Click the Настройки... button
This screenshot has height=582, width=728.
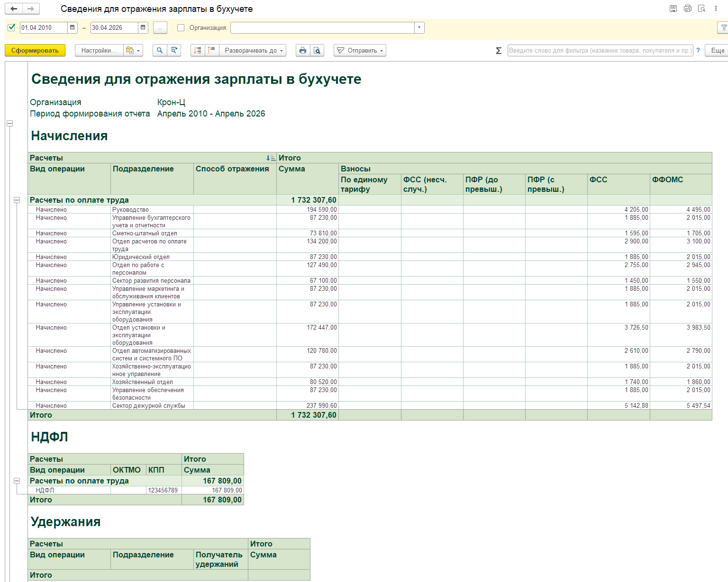(99, 50)
